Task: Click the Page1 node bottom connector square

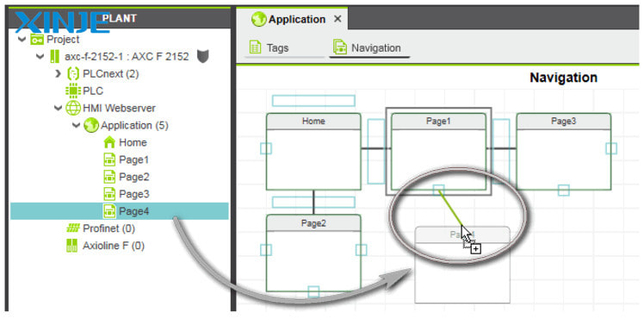Action: click(x=438, y=191)
